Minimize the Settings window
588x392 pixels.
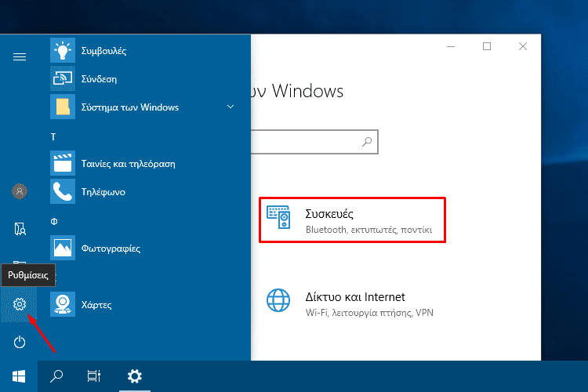(x=451, y=46)
